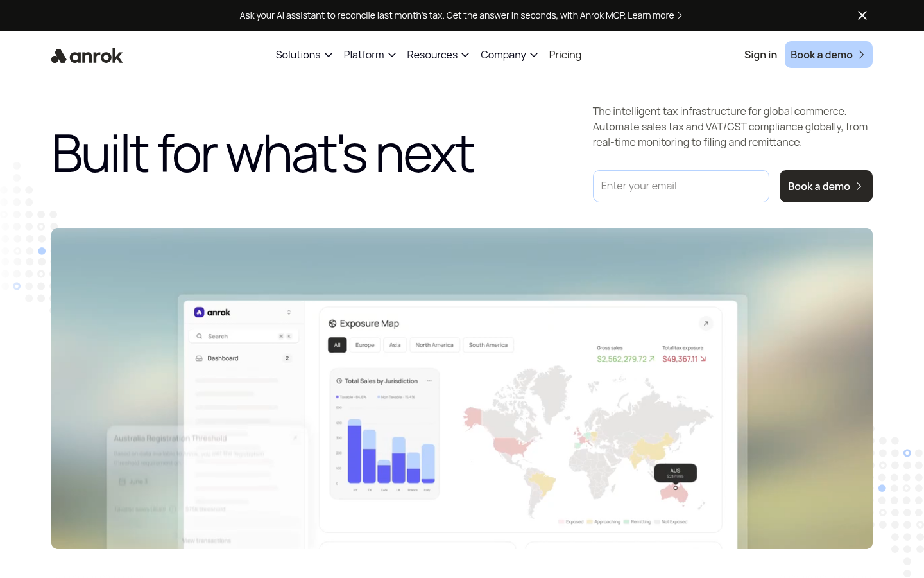This screenshot has height=578, width=924.
Task: Switch to the South America tab
Action: (488, 345)
